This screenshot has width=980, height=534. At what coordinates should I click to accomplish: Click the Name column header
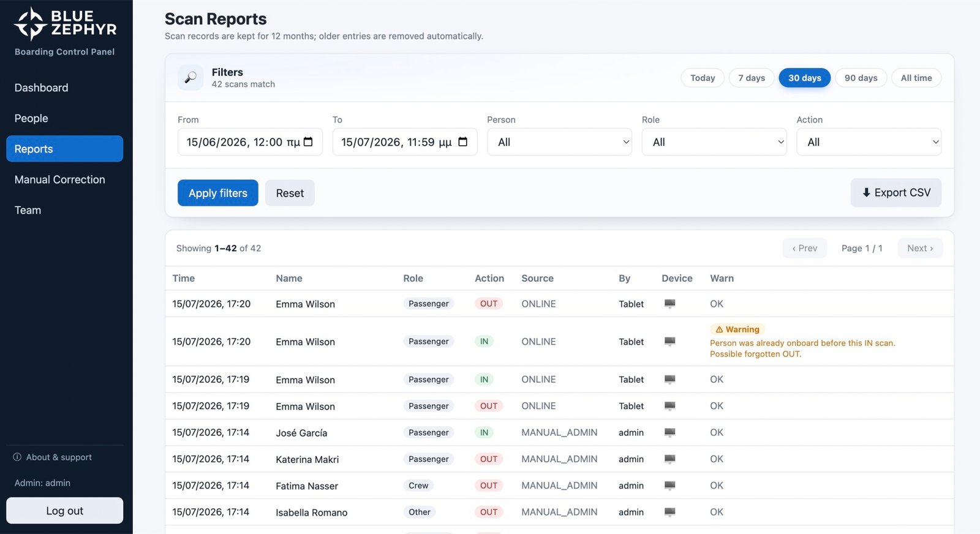point(289,278)
